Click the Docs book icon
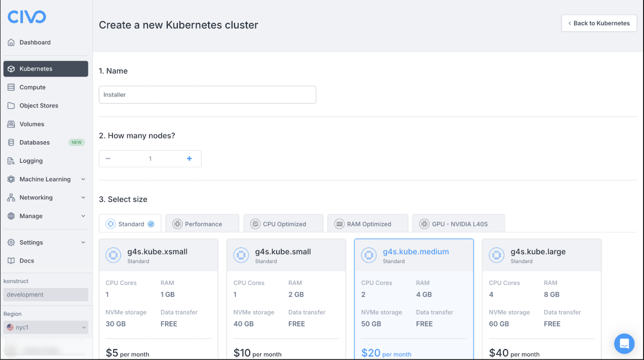The width and height of the screenshot is (644, 360). pyautogui.click(x=11, y=261)
